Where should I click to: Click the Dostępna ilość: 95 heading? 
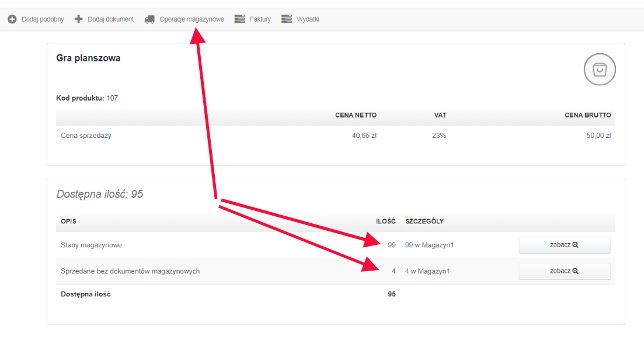(x=100, y=194)
